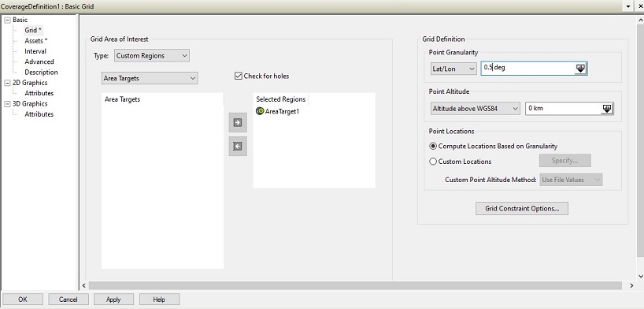The height and width of the screenshot is (309, 644).
Task: Select the 3D Graphics tree label
Action: pos(30,104)
